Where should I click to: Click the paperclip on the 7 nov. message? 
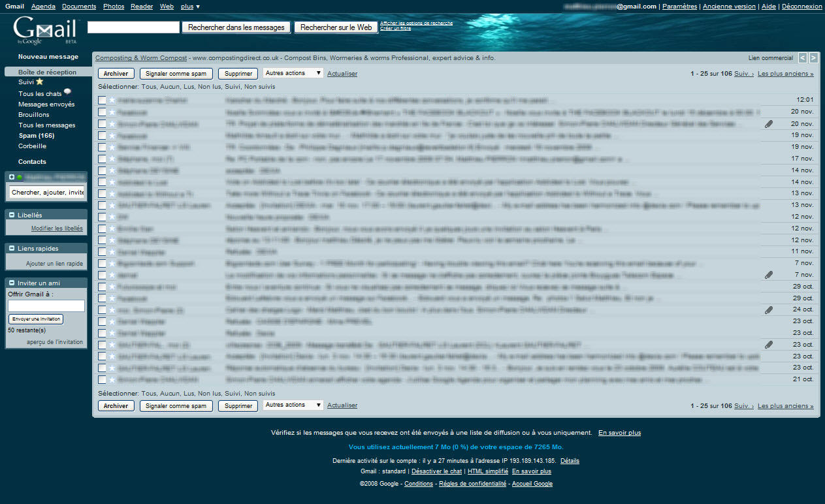(x=769, y=275)
